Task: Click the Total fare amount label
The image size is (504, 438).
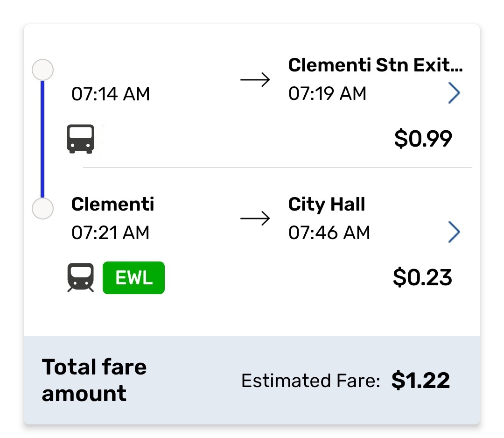Action: pos(94,380)
